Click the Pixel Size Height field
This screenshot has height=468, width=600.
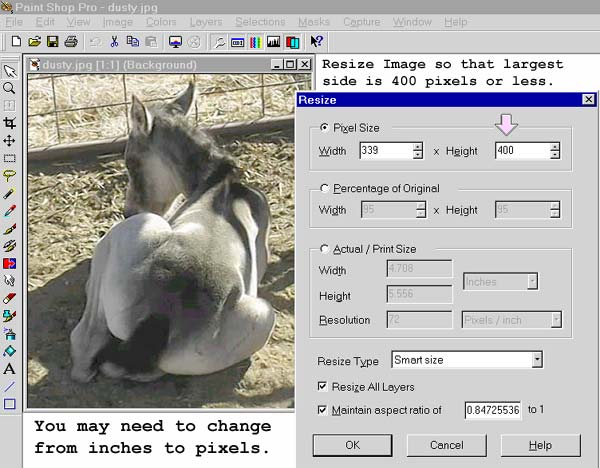coord(520,151)
